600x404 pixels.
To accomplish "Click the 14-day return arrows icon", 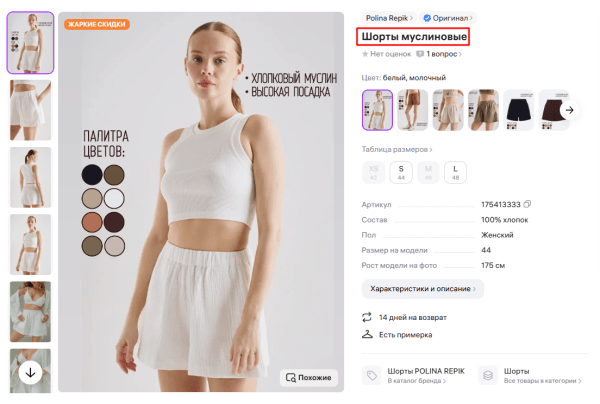I will click(367, 316).
